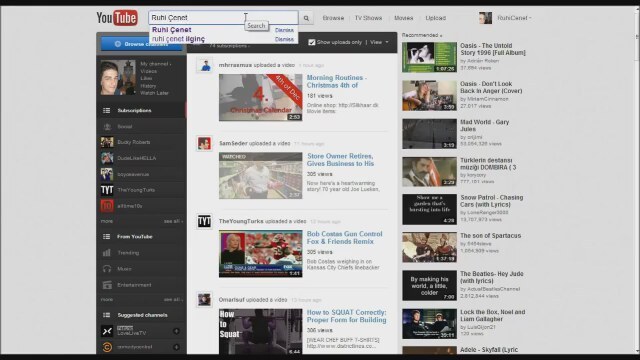The image size is (640, 360).
Task: Toggle the Show uploads only checkbox
Action: pos(311,42)
